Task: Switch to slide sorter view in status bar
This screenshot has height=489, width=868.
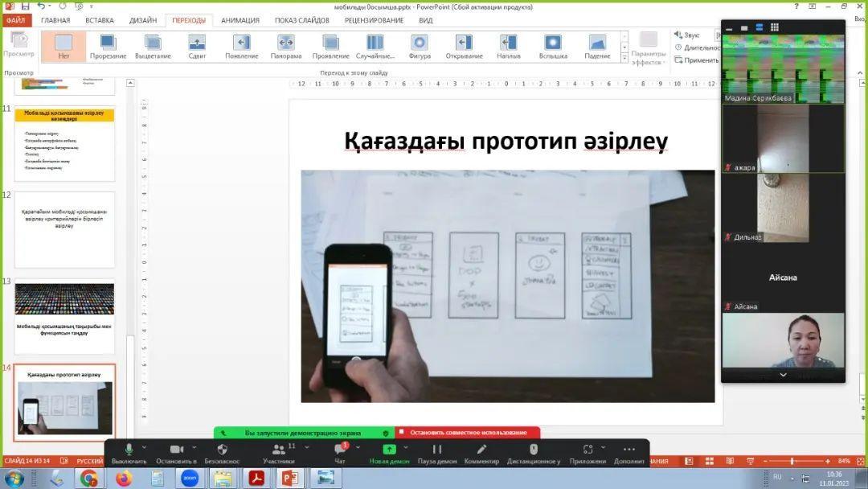Action: 710,461
